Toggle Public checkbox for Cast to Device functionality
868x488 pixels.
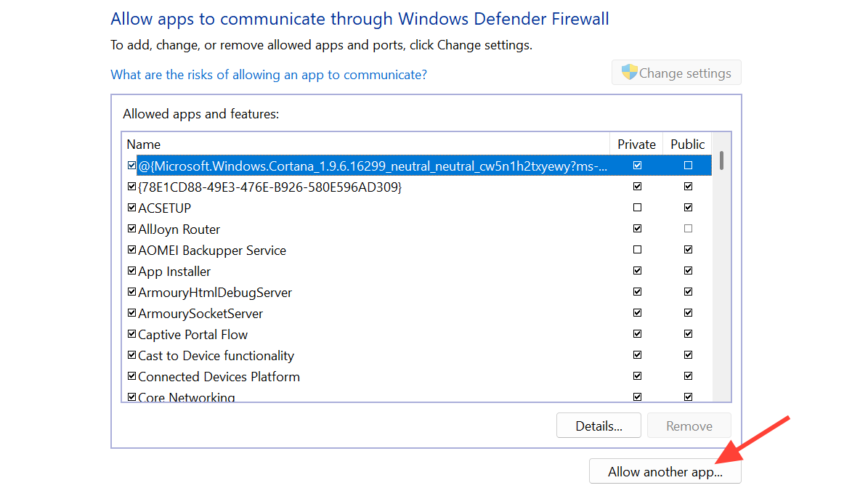pyautogui.click(x=688, y=355)
